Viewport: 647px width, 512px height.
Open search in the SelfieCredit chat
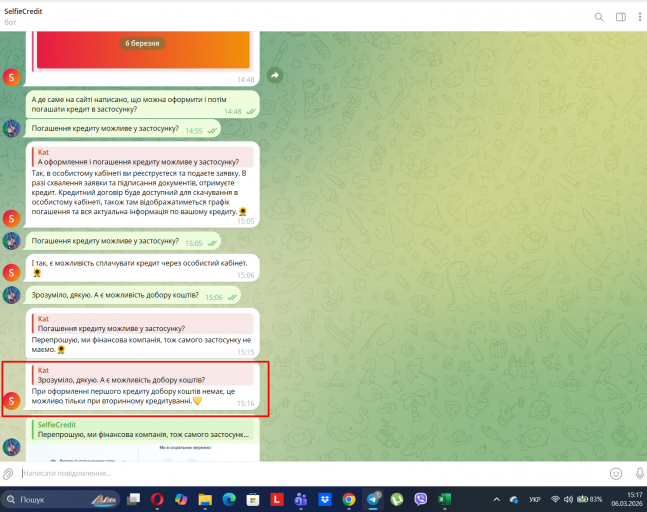click(x=599, y=17)
